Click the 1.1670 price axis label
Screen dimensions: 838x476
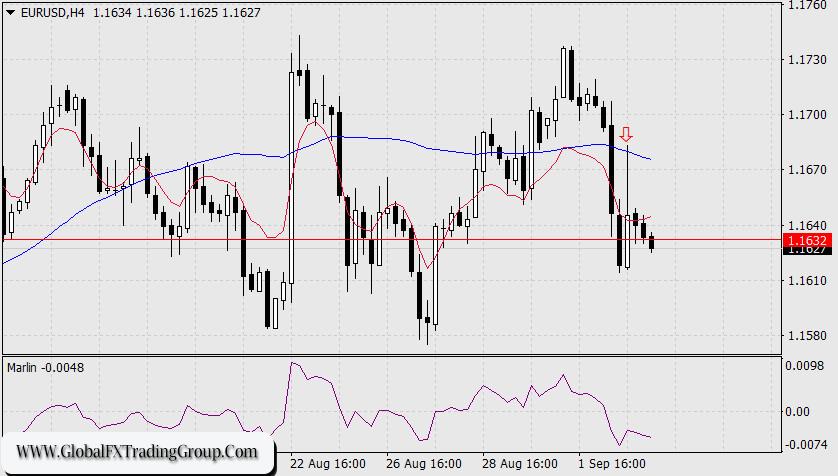(806, 171)
